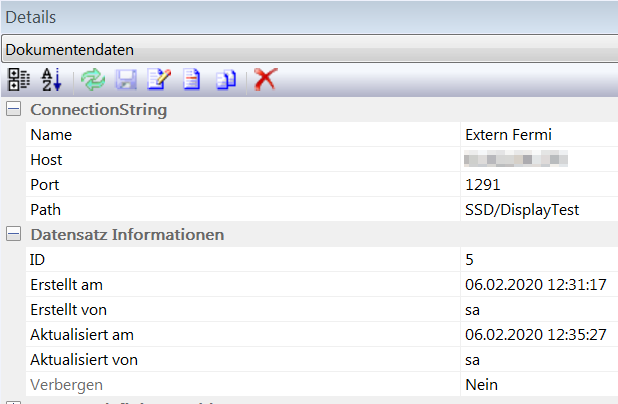
Task: Click the edit document pencil icon
Action: [x=159, y=80]
